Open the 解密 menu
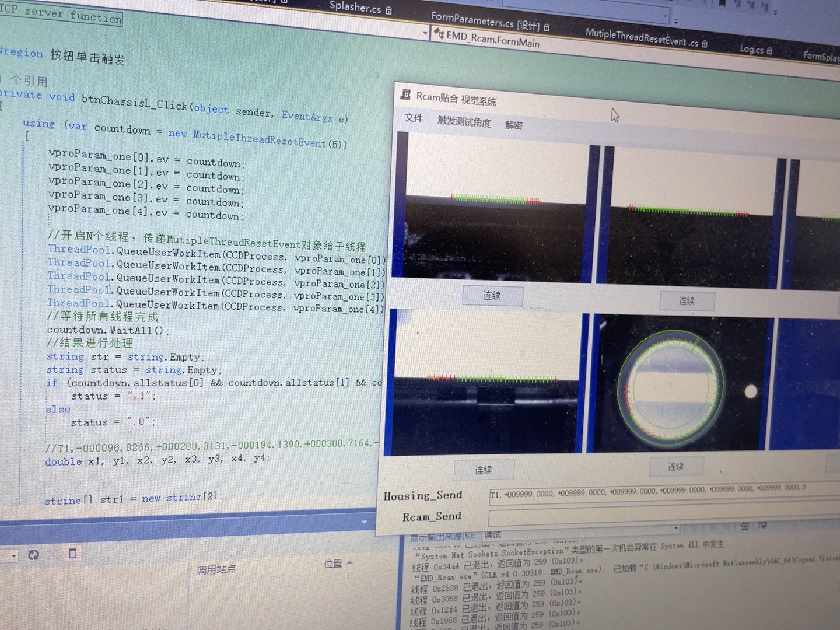 [x=513, y=125]
